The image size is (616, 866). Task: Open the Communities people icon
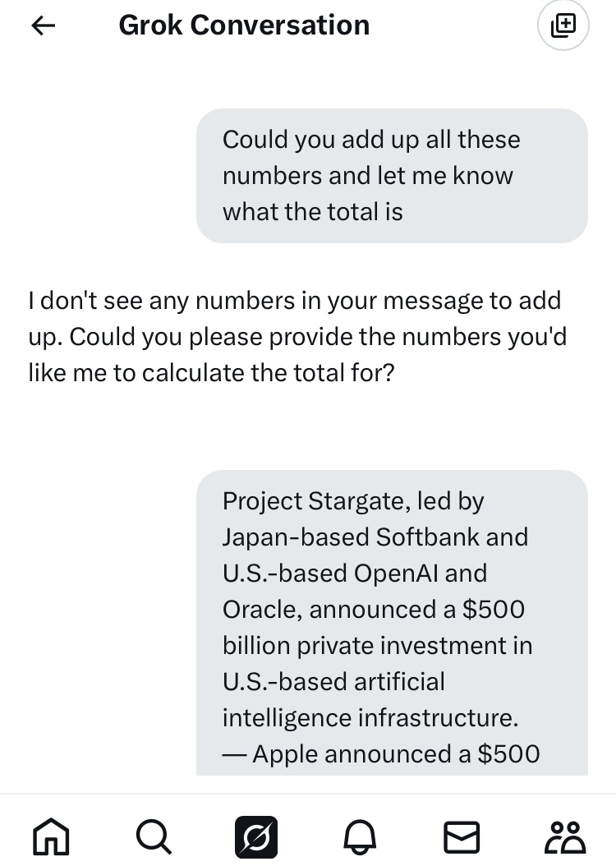(x=565, y=836)
